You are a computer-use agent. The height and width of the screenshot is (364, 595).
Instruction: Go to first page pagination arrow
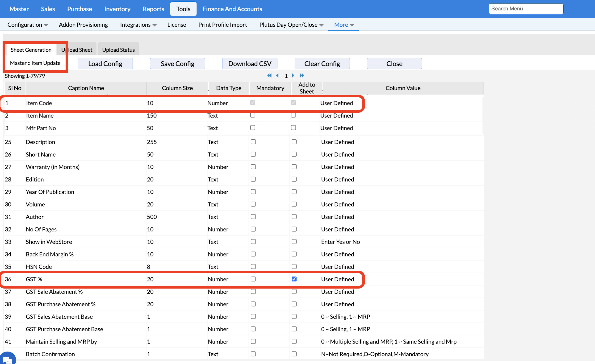click(269, 75)
